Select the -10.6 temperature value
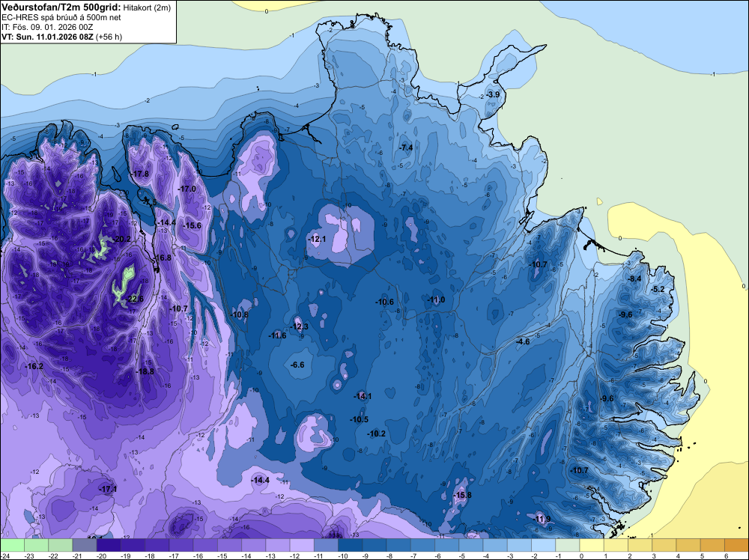Viewport: 749px width, 560px height. (384, 302)
